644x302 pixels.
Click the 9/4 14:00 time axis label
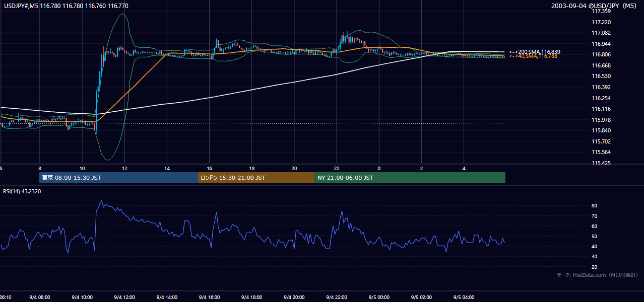tap(166, 297)
